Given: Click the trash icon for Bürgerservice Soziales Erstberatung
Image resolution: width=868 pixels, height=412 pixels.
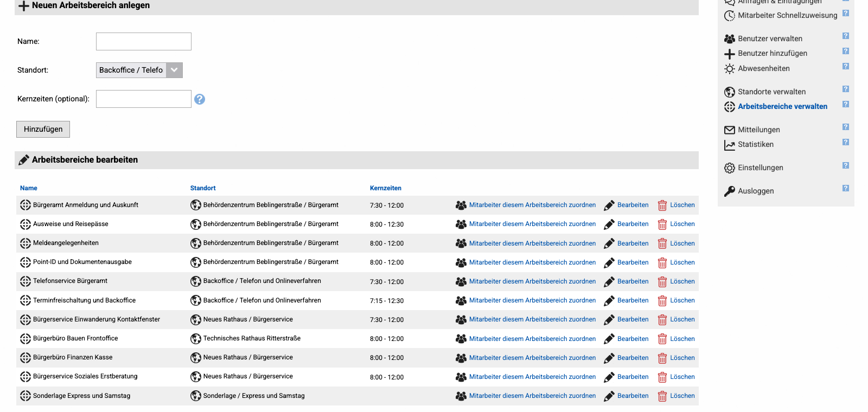Looking at the screenshot, I should tap(662, 377).
